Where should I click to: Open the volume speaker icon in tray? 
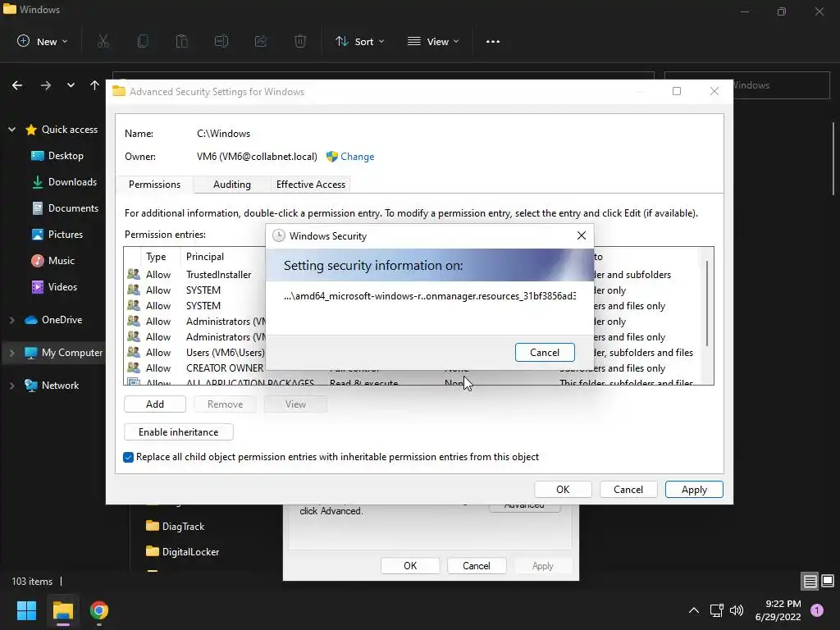tap(737, 610)
